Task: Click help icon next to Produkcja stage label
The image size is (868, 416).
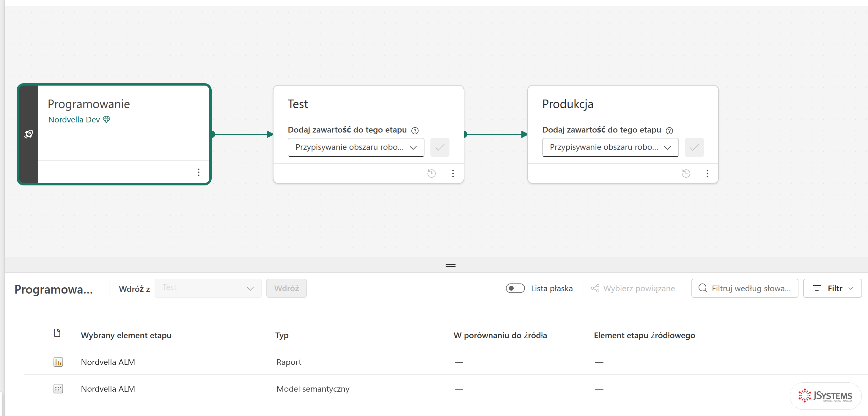Action: click(669, 130)
